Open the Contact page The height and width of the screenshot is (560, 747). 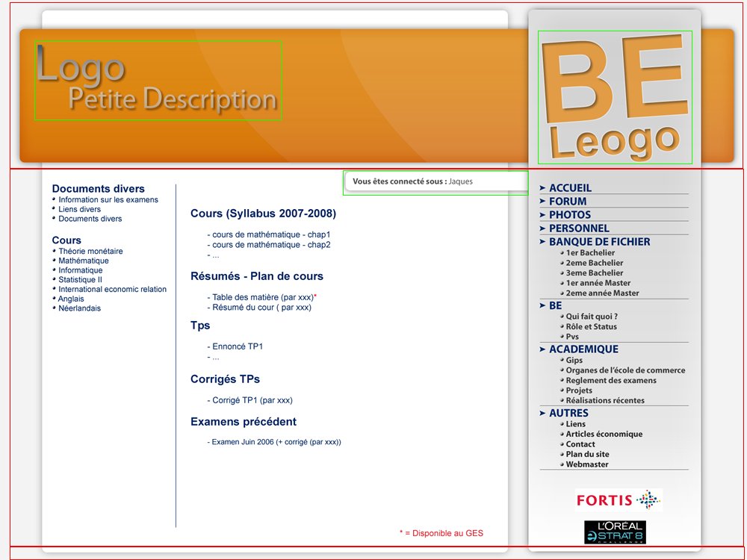(580, 444)
